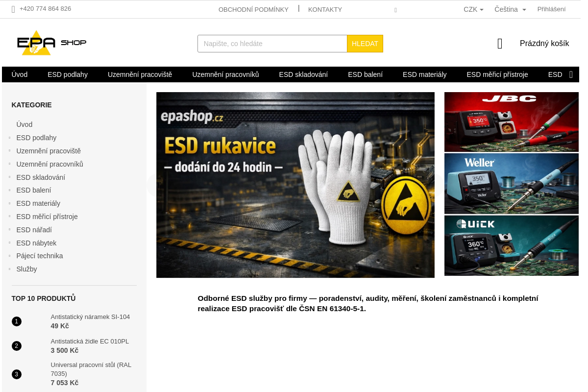Open Antistatická židle EC 010PL product
588x392 pixels.
pyautogui.click(x=90, y=342)
